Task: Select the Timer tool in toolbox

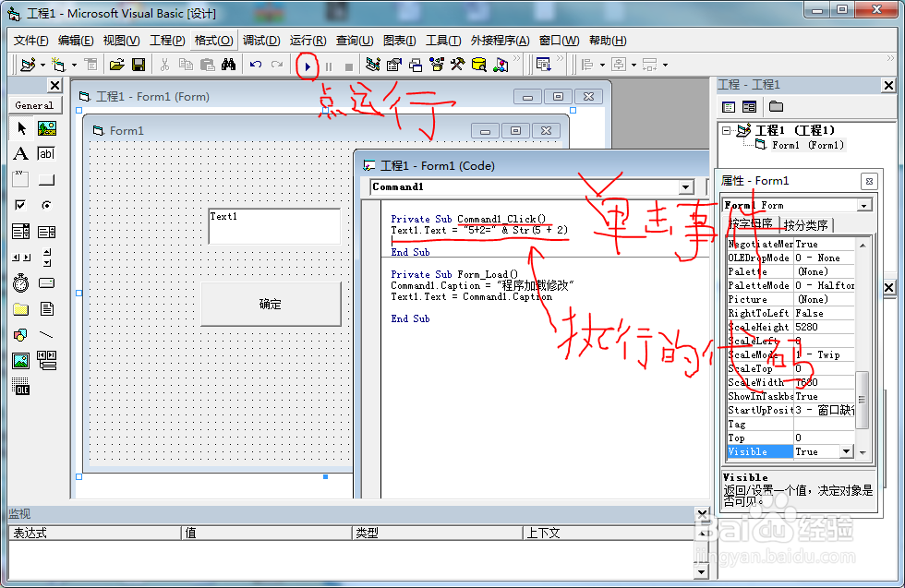Action: pyautogui.click(x=21, y=282)
